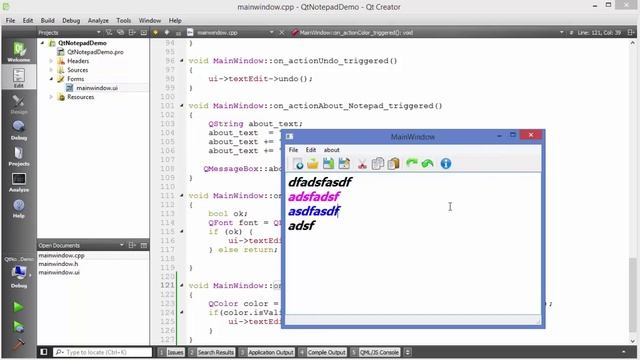Show the Issues output pane

[x=171, y=352]
